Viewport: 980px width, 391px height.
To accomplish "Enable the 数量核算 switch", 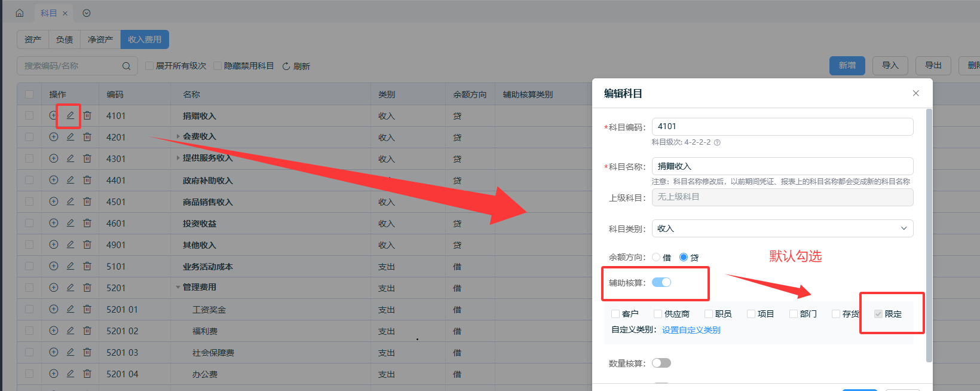I will tap(661, 363).
